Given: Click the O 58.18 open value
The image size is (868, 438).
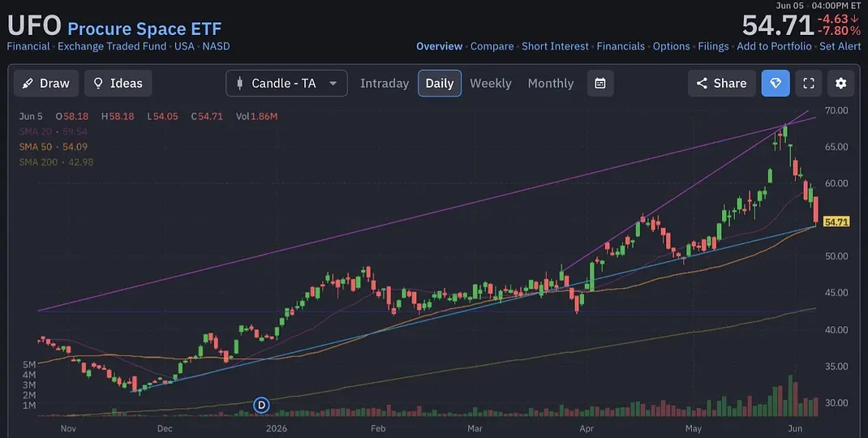Looking at the screenshot, I should 71,116.
